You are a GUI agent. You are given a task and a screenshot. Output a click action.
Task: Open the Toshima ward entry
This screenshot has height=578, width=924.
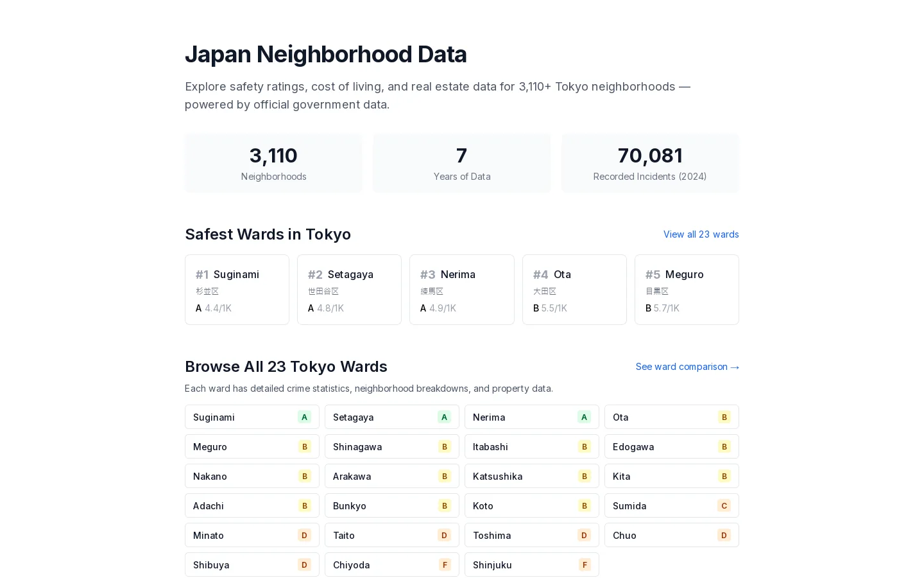point(532,535)
